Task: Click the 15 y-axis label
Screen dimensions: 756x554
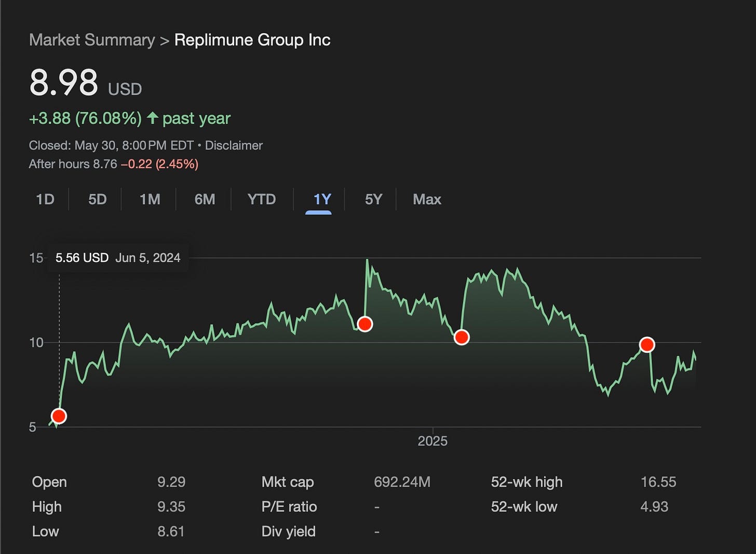Action: [x=36, y=258]
